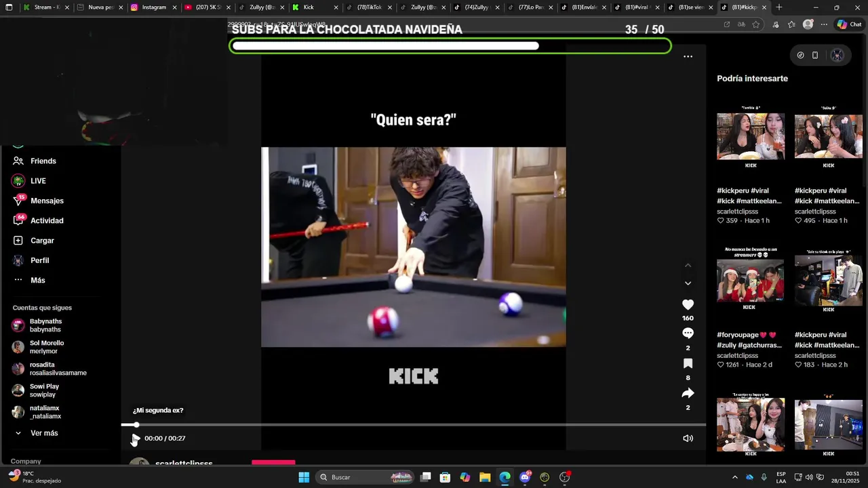Seek along the video progress bar
Viewport: 868px width, 488px height.
coord(414,425)
